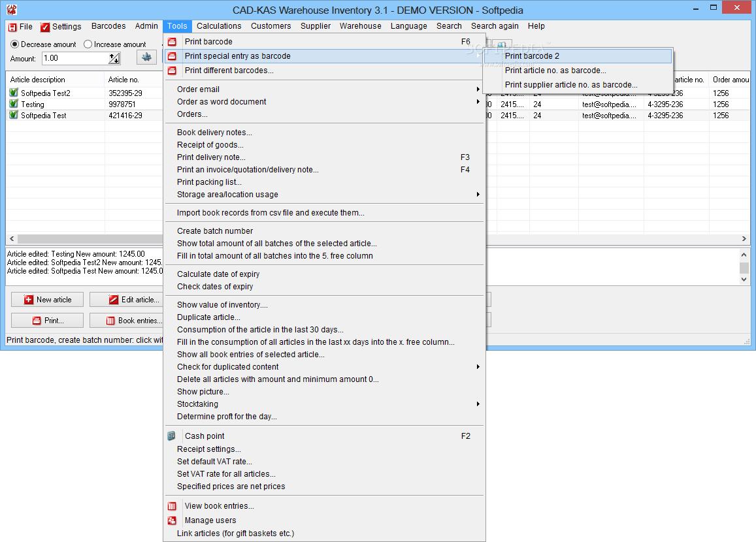Click log panel scrollbar down arrow

744,279
